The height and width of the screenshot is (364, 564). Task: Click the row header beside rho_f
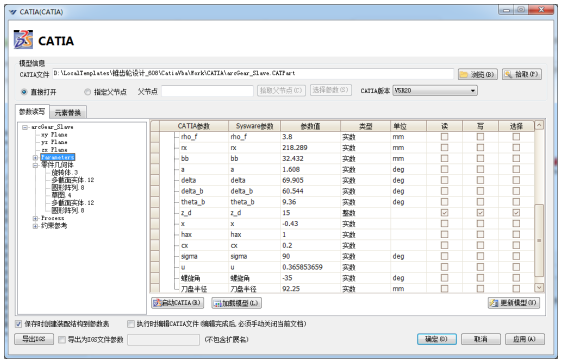coord(155,137)
